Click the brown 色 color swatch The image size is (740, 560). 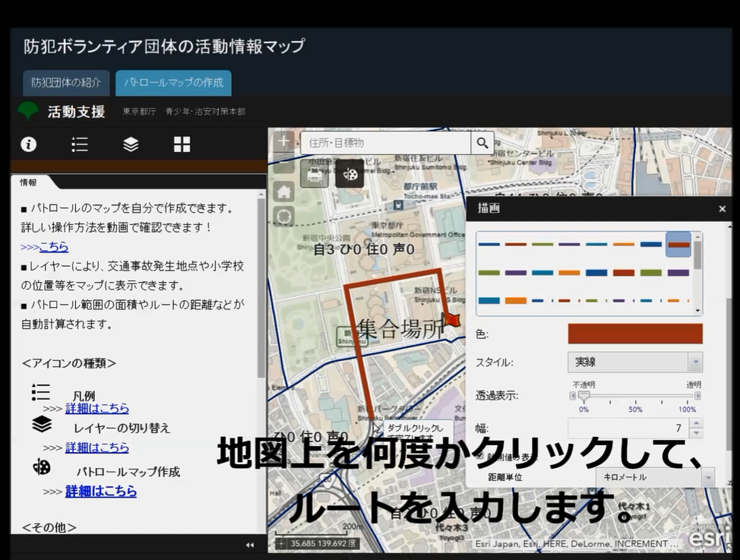click(634, 334)
